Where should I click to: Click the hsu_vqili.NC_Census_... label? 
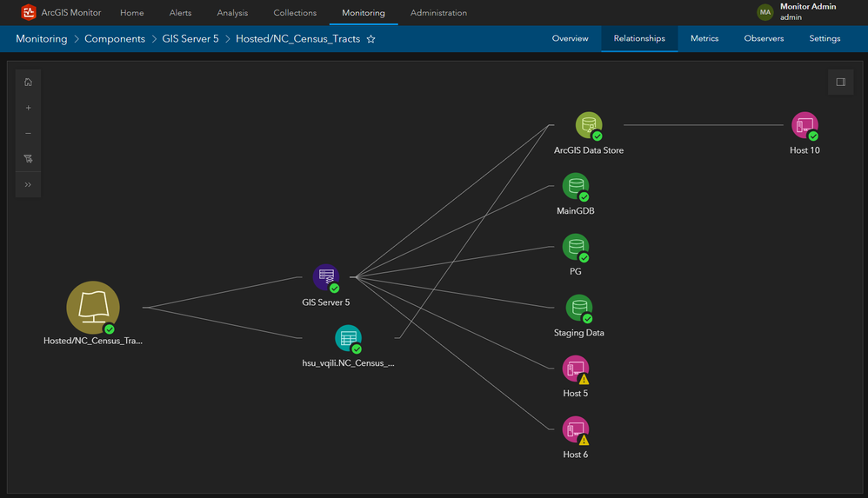click(348, 363)
